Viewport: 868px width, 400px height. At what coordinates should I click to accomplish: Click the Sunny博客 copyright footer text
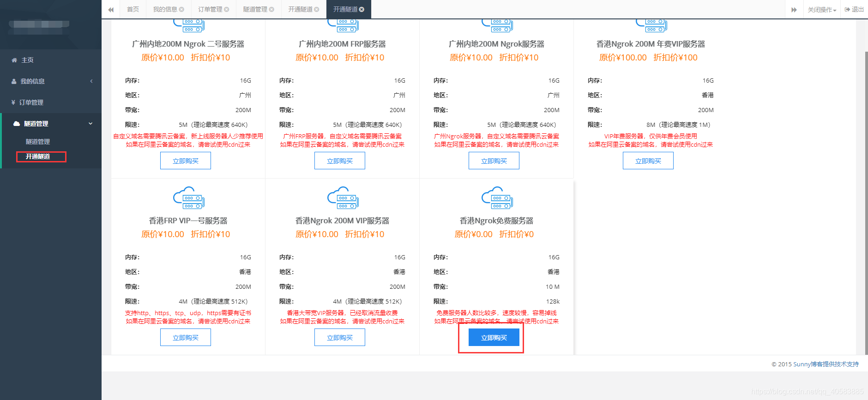click(x=815, y=364)
